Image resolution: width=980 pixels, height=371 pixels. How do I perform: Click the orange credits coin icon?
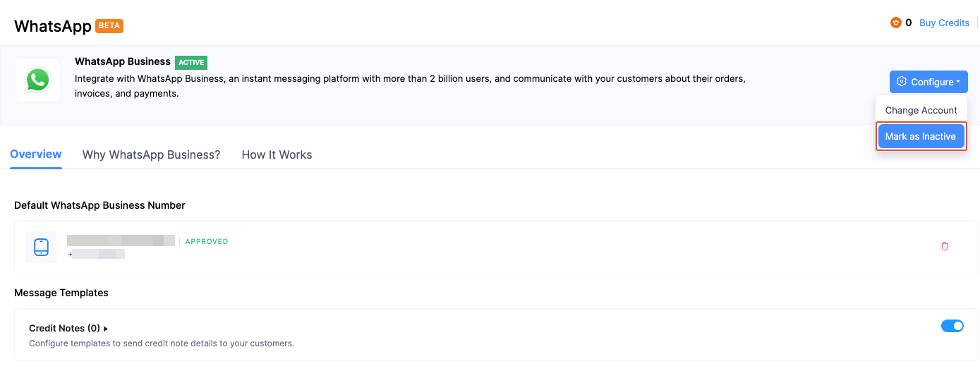click(x=896, y=23)
